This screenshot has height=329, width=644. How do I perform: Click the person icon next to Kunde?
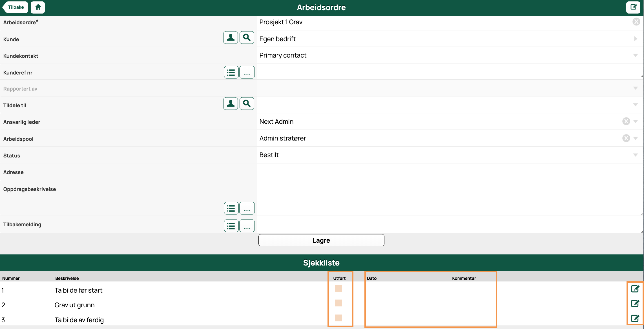[x=230, y=38]
